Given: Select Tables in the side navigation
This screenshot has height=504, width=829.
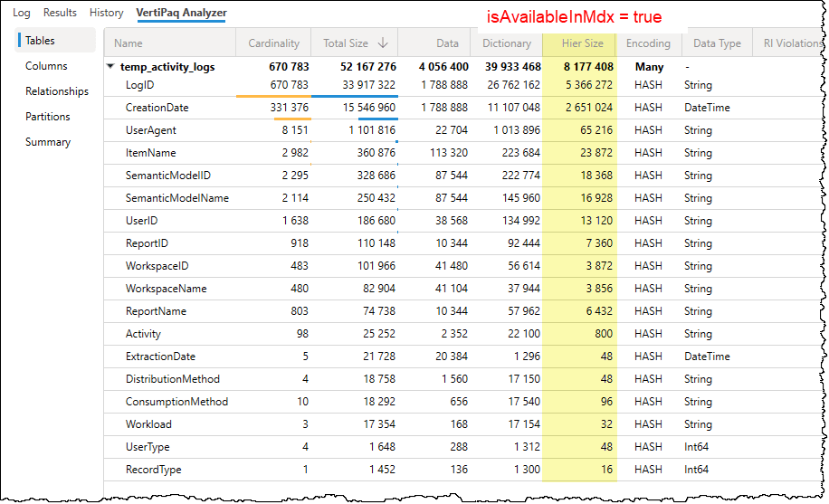Looking at the screenshot, I should (x=40, y=41).
